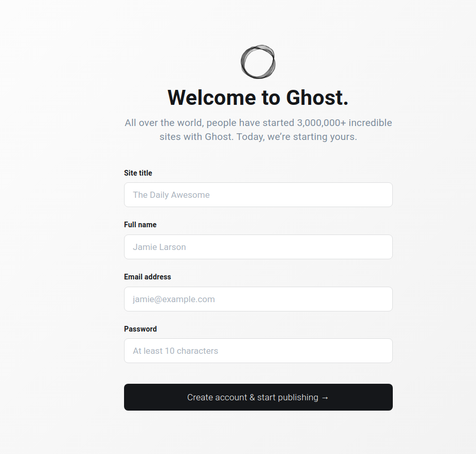The height and width of the screenshot is (454, 476).
Task: Click the Full name label
Action: pos(140,225)
